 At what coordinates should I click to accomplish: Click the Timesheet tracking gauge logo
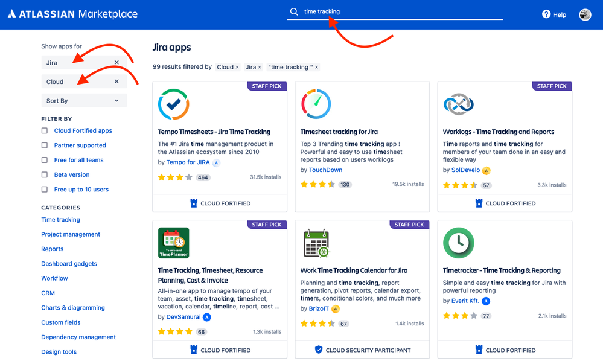(x=316, y=104)
